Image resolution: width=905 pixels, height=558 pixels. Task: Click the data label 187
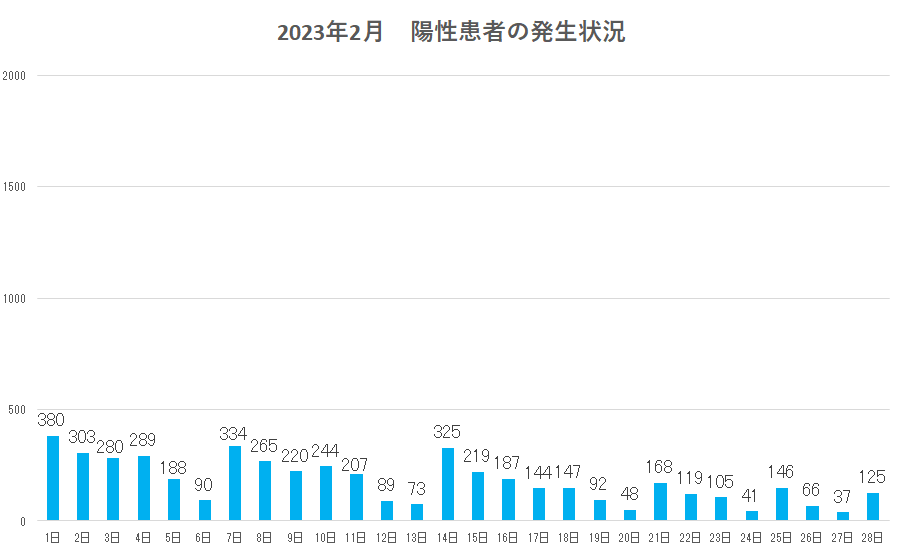tap(507, 463)
